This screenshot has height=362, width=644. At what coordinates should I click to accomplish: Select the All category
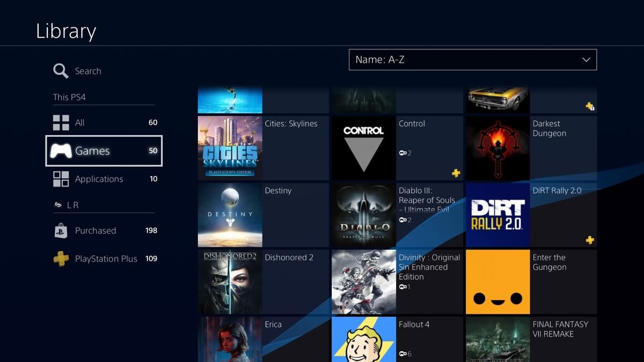[x=104, y=122]
